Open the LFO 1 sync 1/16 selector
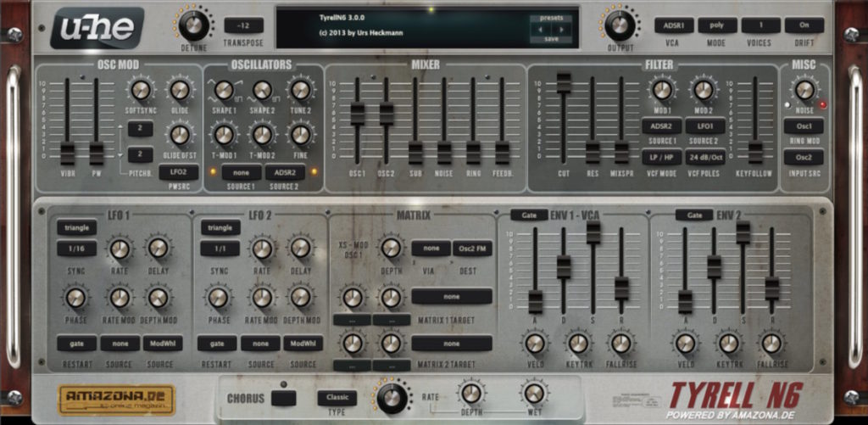Image resolution: width=868 pixels, height=425 pixels. pos(76,249)
